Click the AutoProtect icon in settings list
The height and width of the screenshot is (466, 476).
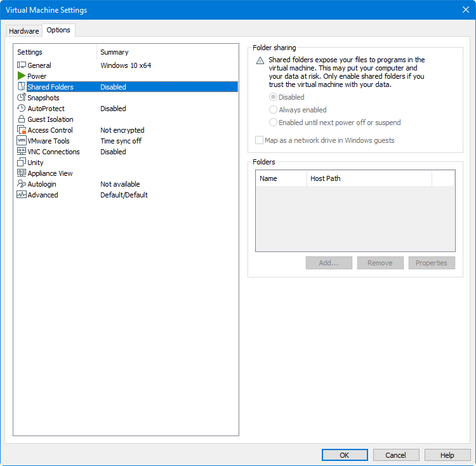point(22,109)
